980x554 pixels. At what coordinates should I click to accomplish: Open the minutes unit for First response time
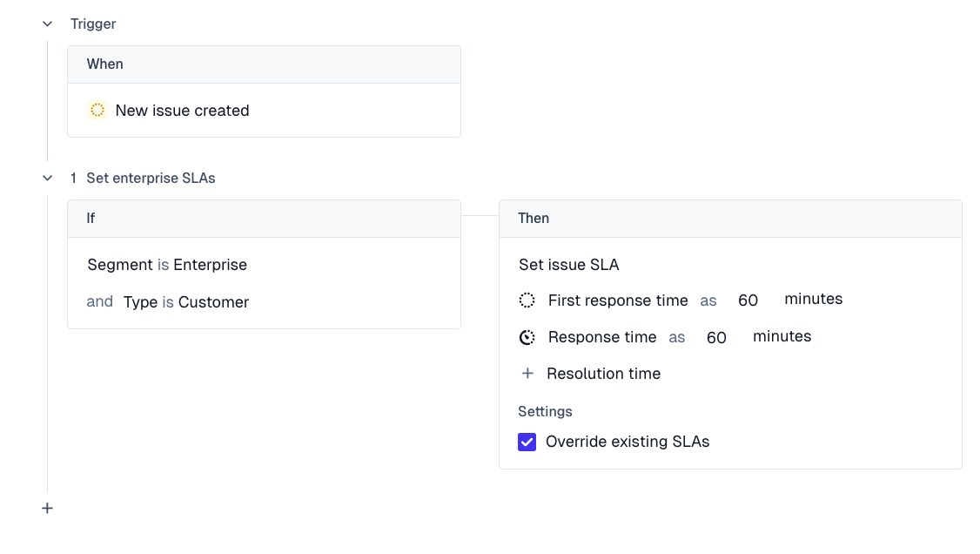[813, 300]
